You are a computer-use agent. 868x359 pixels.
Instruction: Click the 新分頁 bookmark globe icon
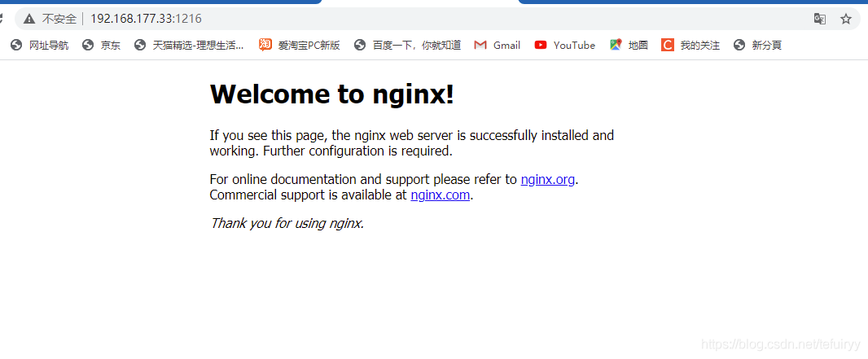(739, 46)
